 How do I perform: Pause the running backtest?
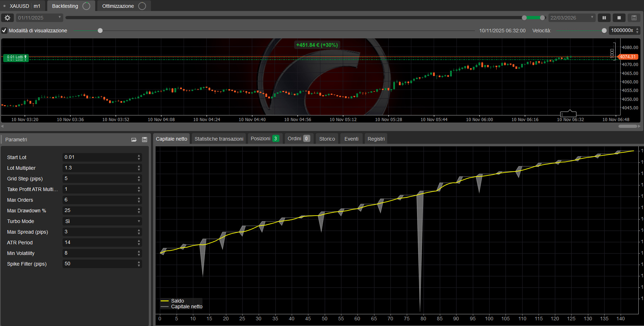click(x=604, y=18)
